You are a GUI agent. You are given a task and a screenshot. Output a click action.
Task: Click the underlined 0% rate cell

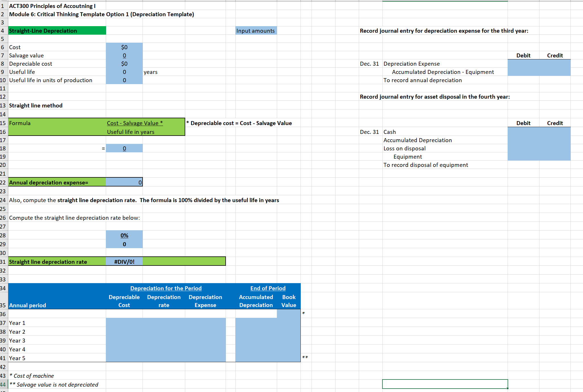(x=124, y=235)
